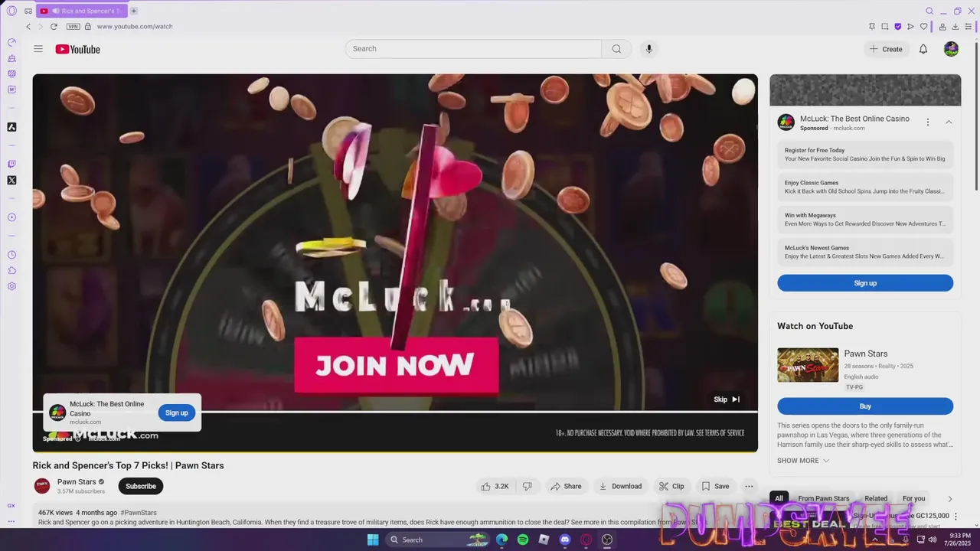Screen dimensions: 980x551
Task: Click the browser tab search magnifier icon
Action: 929,11
